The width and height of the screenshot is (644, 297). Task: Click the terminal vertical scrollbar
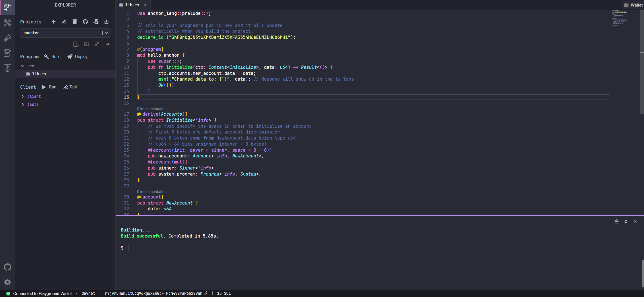pos(642,273)
